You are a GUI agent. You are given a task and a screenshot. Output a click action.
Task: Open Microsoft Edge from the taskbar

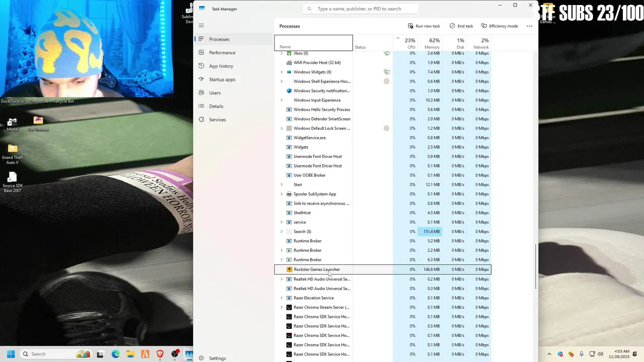pyautogui.click(x=116, y=354)
